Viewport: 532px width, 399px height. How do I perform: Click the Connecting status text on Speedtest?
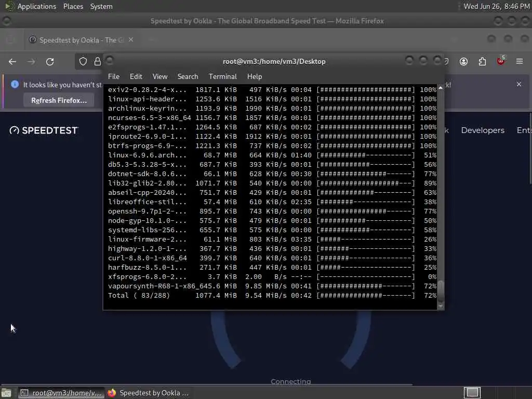pos(290,382)
